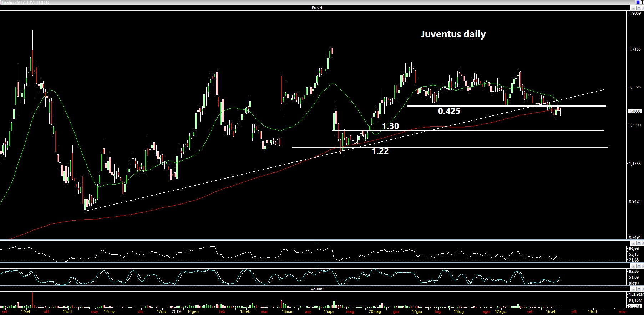The width and height of the screenshot is (644, 315).
Task: Click the 12nov date label
Action: [x=109, y=311]
